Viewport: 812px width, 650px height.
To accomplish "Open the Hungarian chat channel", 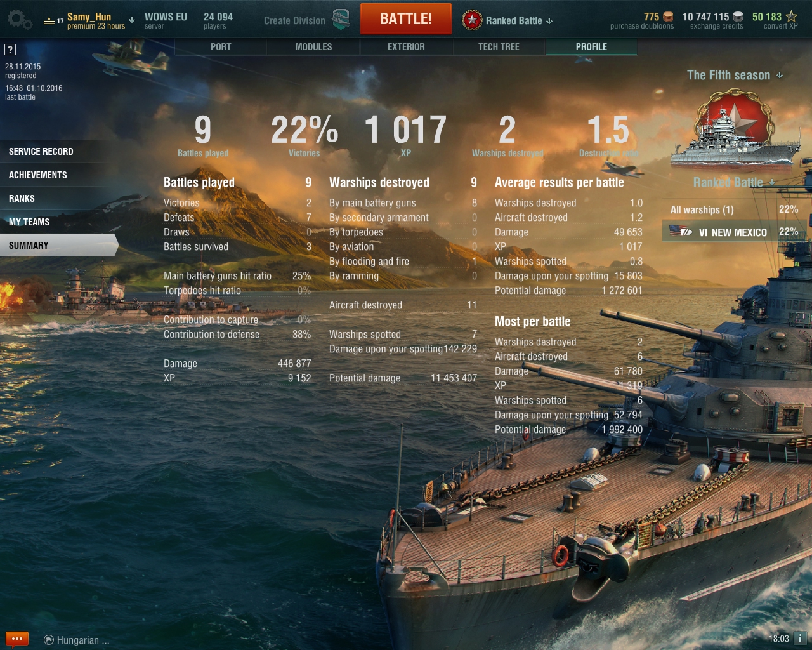I will [77, 640].
